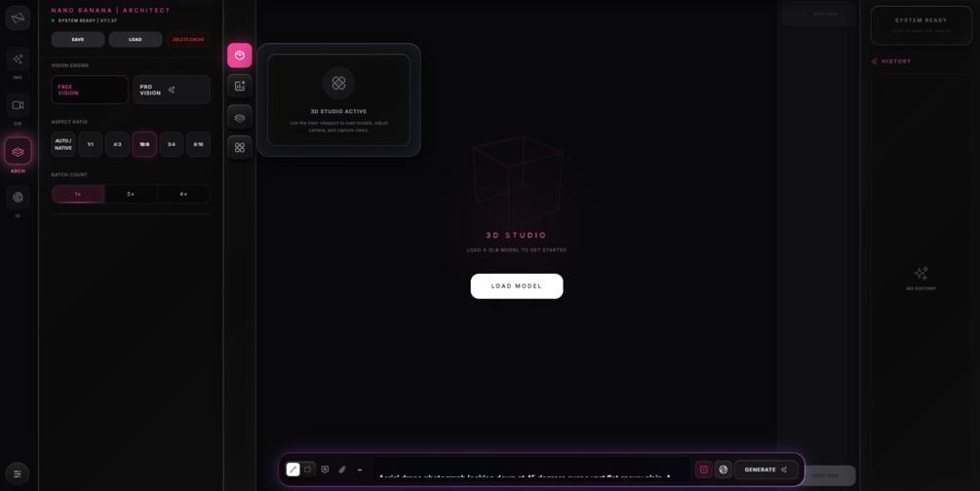
Task: Click the 3D Studio Active card icon
Action: click(338, 83)
